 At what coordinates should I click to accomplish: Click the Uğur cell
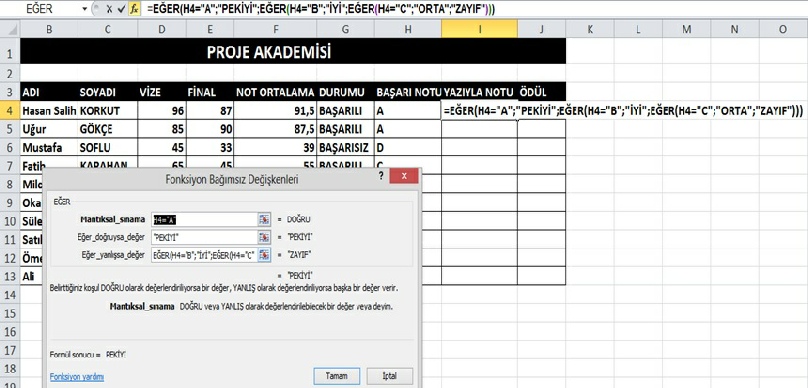point(49,129)
